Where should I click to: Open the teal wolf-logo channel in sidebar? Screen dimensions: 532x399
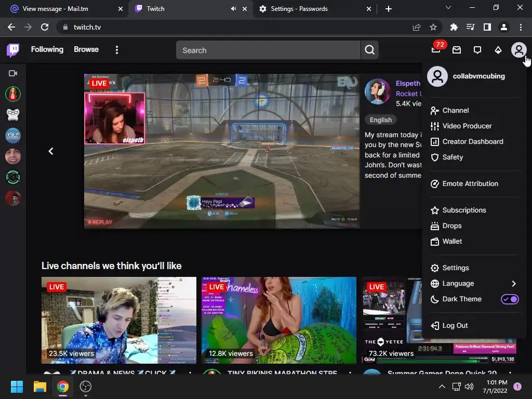13,177
